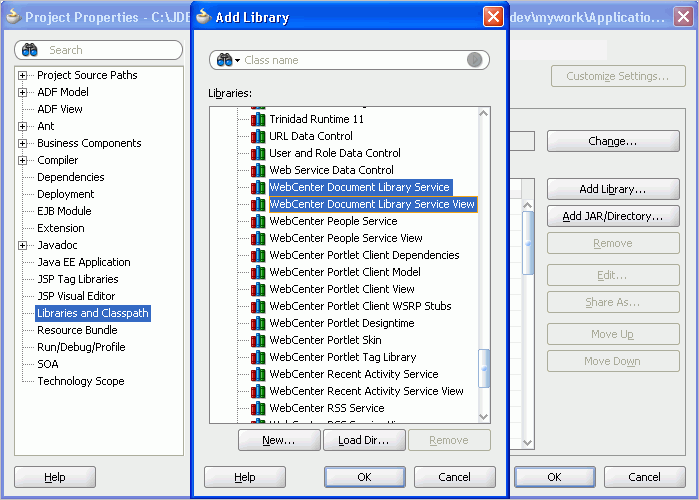Click the Libraries list scroll down arrow
699x500 pixels.
coord(484,417)
